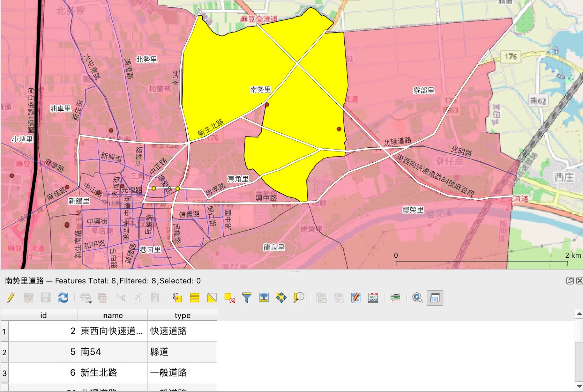This screenshot has height=392, width=583.
Task: Click the 新生北路 road label on the map
Action: (211, 128)
